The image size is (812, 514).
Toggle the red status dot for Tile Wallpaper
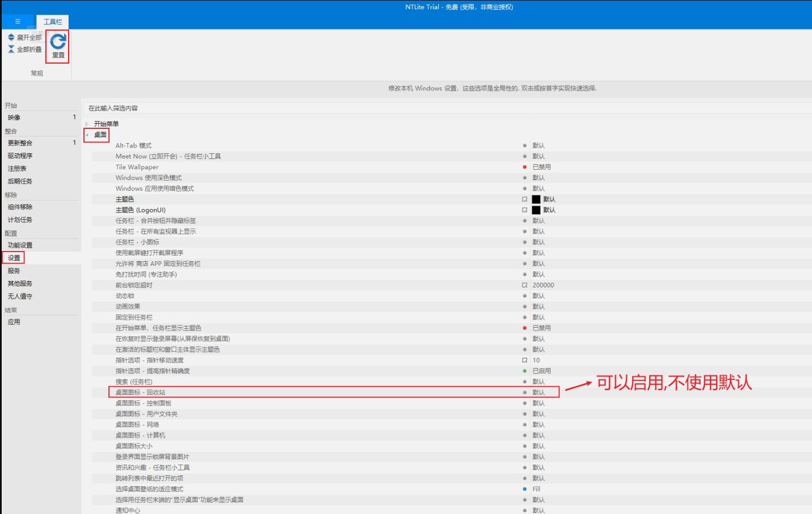click(x=524, y=167)
